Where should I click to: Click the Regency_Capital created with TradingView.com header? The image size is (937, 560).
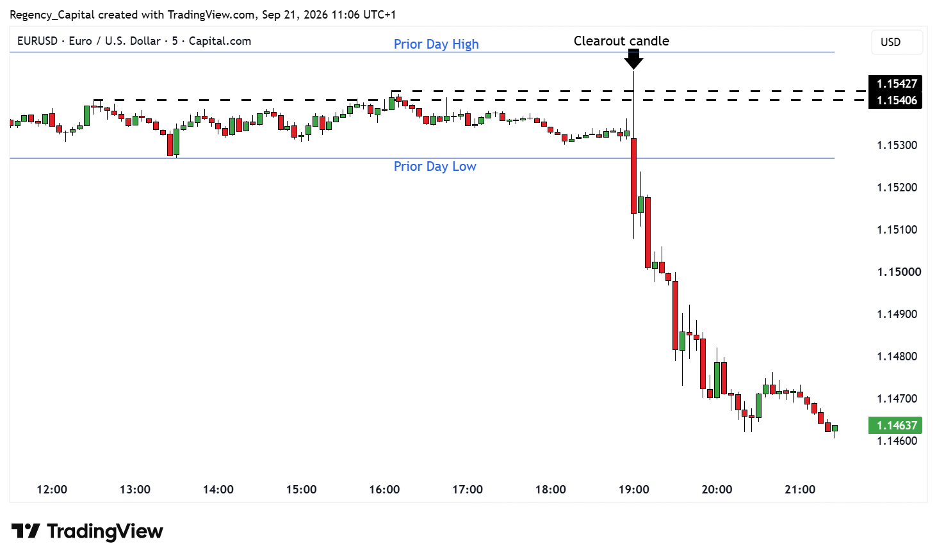202,15
